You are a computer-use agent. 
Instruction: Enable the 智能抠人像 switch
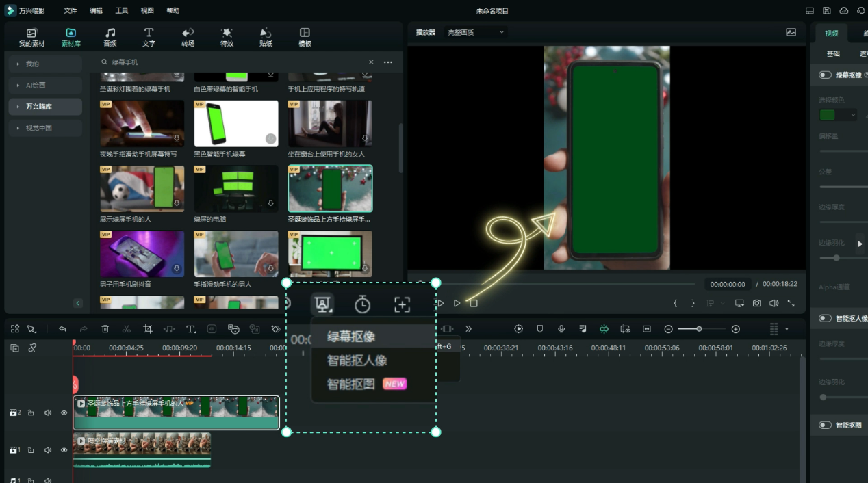tap(825, 318)
